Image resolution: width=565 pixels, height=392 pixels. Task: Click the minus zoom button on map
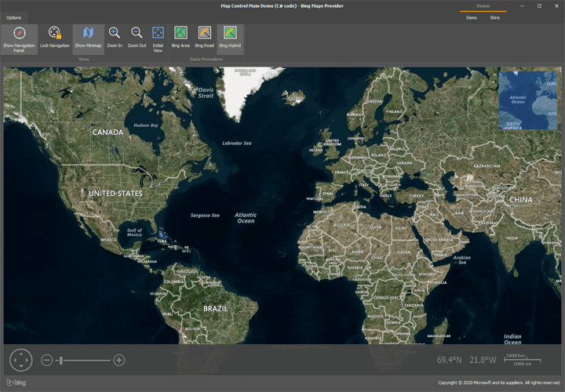(47, 360)
